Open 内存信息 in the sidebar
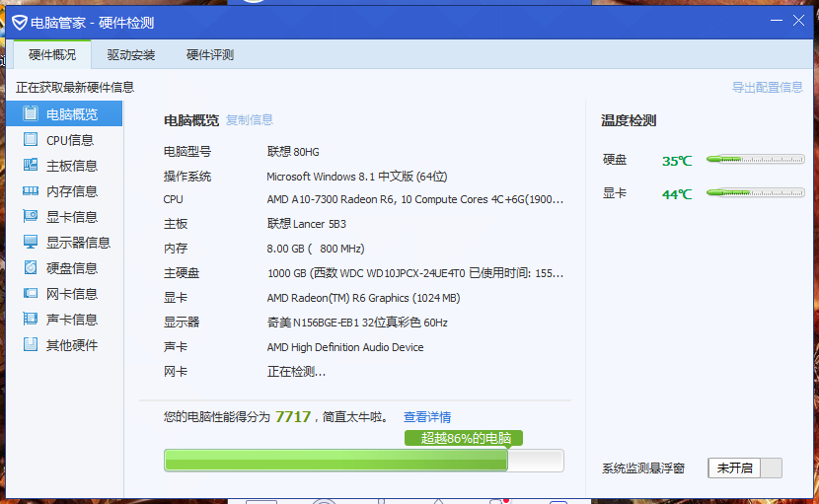This screenshot has width=819, height=504. pos(64,190)
